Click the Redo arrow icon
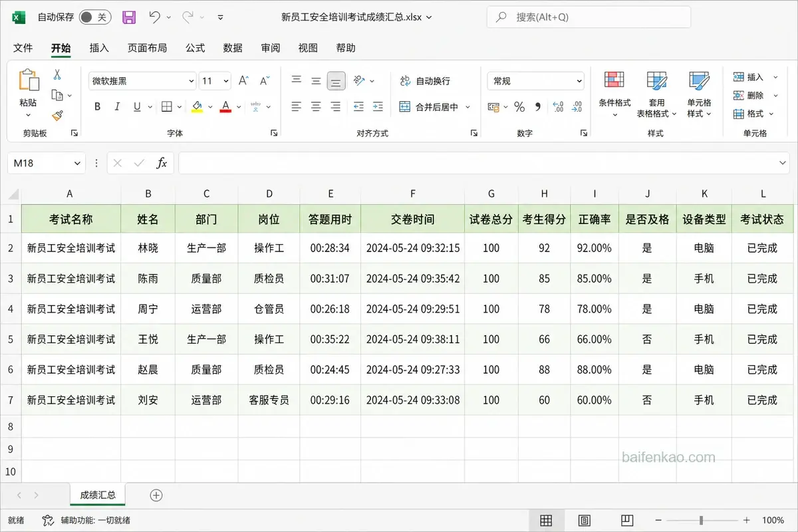Screen dimensions: 798x532 188,17
